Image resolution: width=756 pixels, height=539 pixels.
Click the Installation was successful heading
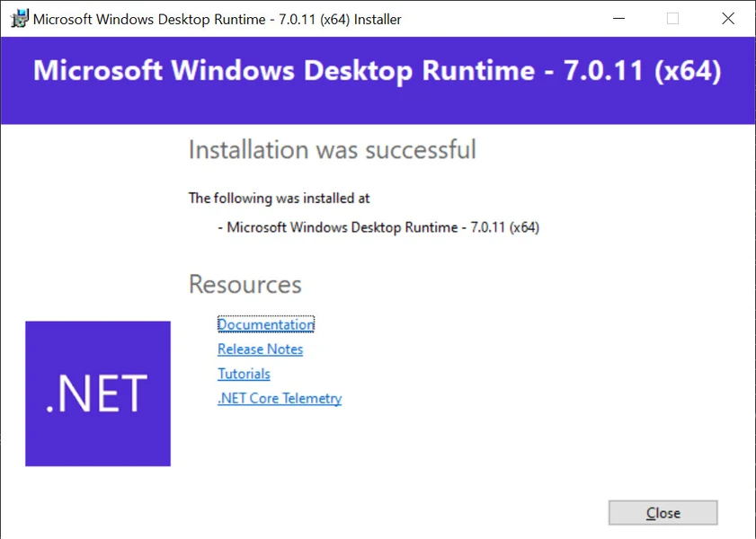pyautogui.click(x=332, y=150)
